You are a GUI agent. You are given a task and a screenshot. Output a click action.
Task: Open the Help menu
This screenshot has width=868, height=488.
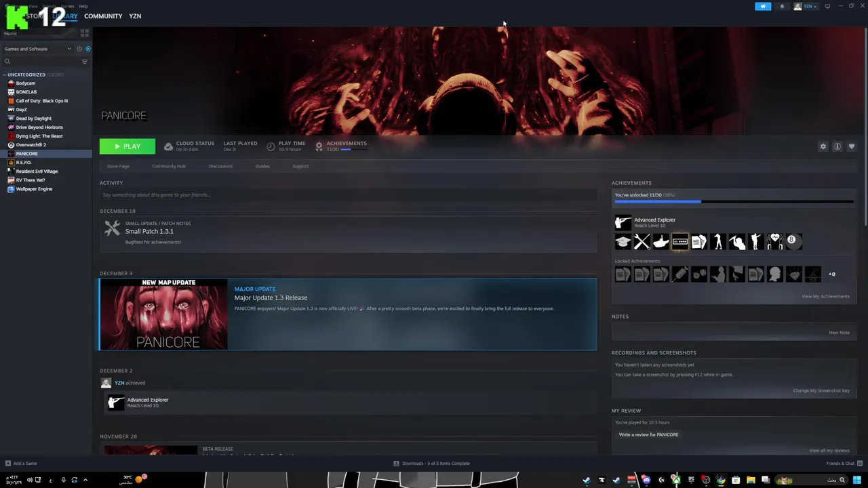coord(83,6)
